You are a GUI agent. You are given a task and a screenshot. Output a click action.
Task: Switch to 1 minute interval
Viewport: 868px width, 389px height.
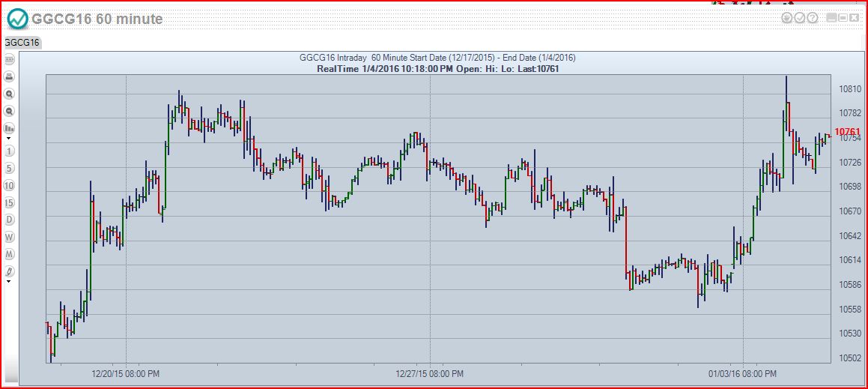coord(10,151)
